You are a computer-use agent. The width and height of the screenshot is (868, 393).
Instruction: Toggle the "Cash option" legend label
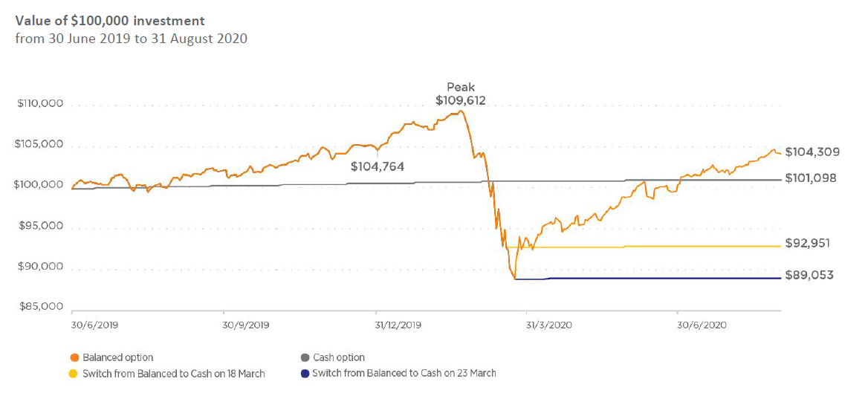339,358
